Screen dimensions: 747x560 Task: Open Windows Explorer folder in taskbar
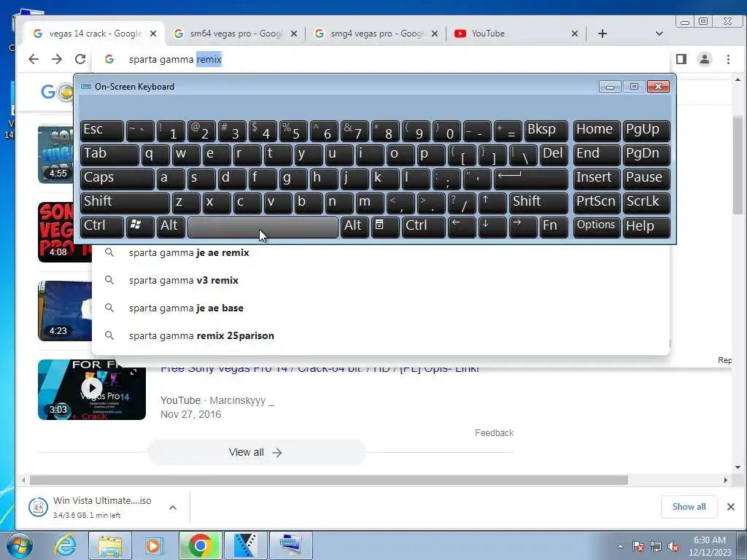pyautogui.click(x=110, y=545)
